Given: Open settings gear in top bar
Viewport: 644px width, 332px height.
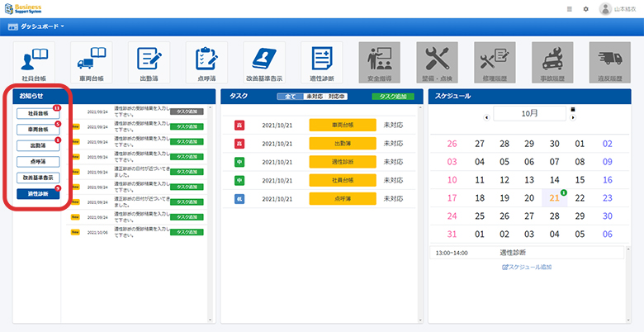Looking at the screenshot, I should tap(586, 9).
